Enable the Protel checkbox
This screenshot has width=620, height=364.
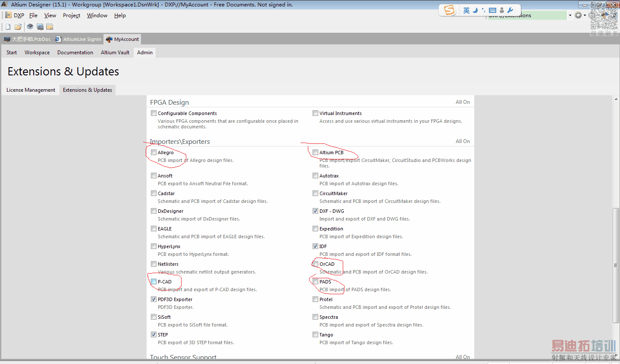tap(315, 299)
